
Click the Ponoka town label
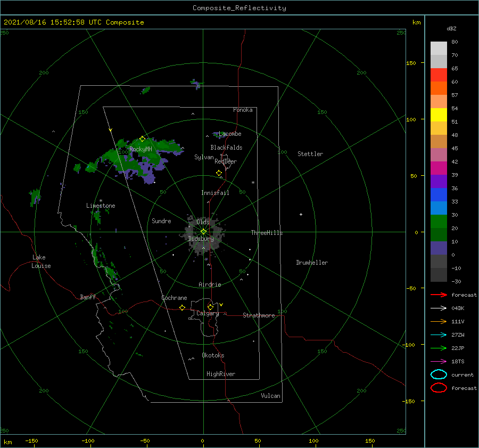point(243,110)
